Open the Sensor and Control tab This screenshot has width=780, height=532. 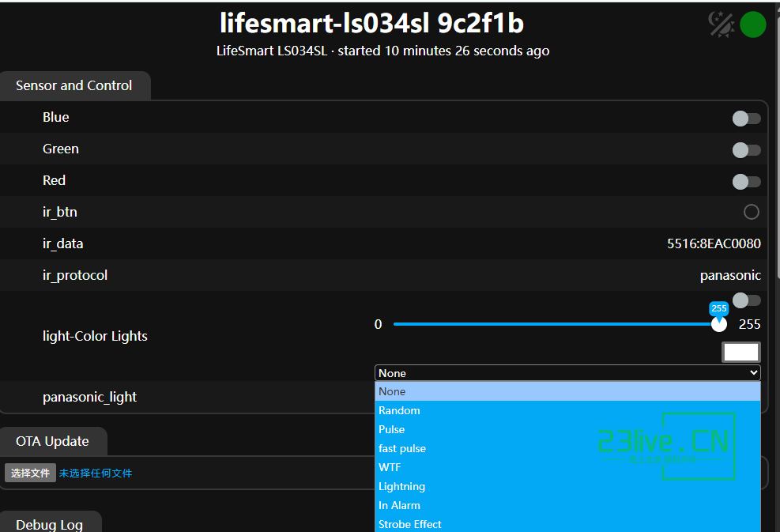74,85
